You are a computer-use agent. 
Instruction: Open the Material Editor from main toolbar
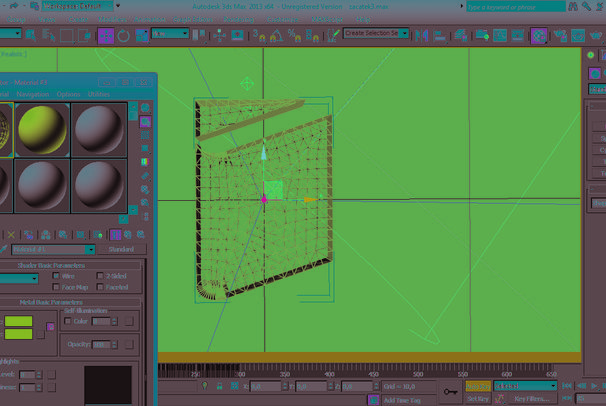tap(539, 35)
